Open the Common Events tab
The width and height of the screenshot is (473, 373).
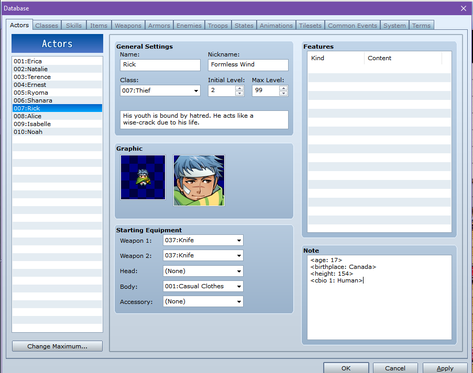pos(352,26)
